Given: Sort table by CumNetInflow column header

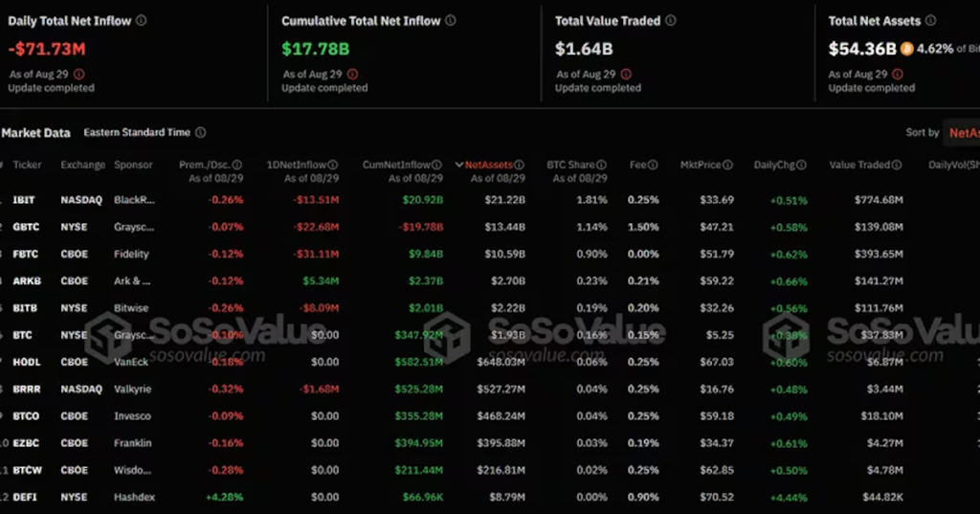Looking at the screenshot, I should click(396, 165).
